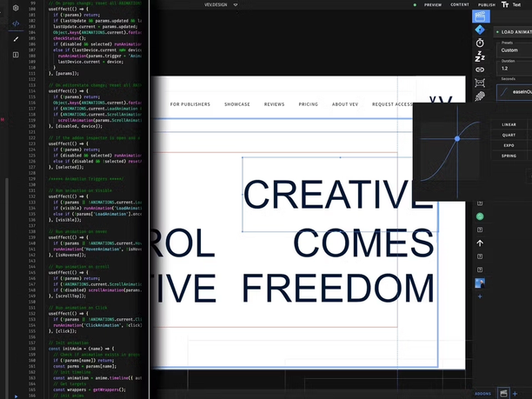This screenshot has height=399, width=532.
Task: Click SHOWCASE nav link on canvas
Action: point(237,104)
